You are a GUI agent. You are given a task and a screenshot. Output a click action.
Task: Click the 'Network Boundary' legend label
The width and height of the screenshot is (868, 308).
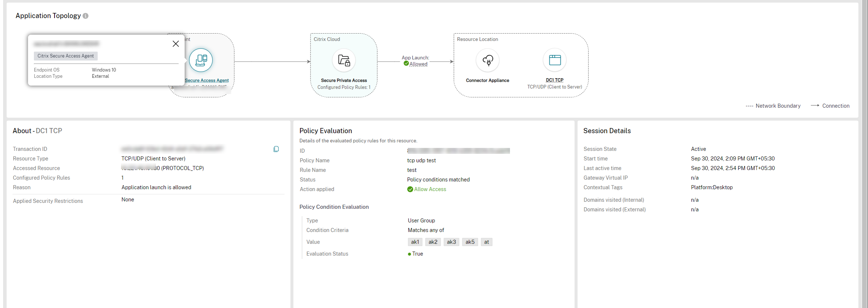tap(778, 106)
